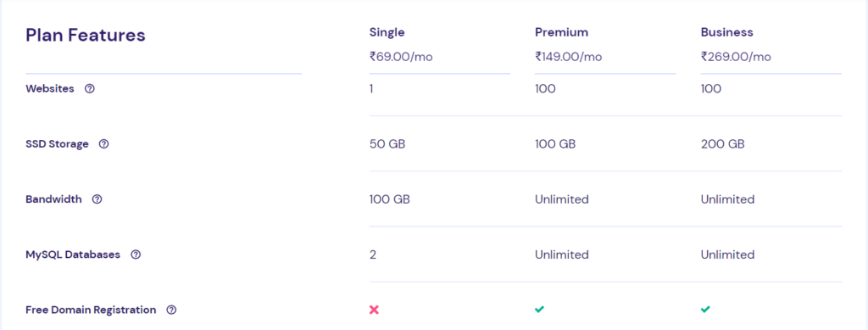Show info for Bandwidth via help icon

[x=97, y=199]
